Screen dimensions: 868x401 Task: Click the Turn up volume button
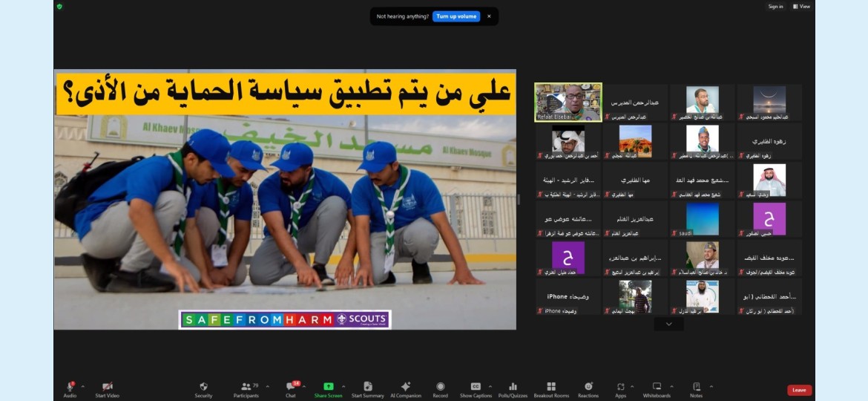pos(456,16)
